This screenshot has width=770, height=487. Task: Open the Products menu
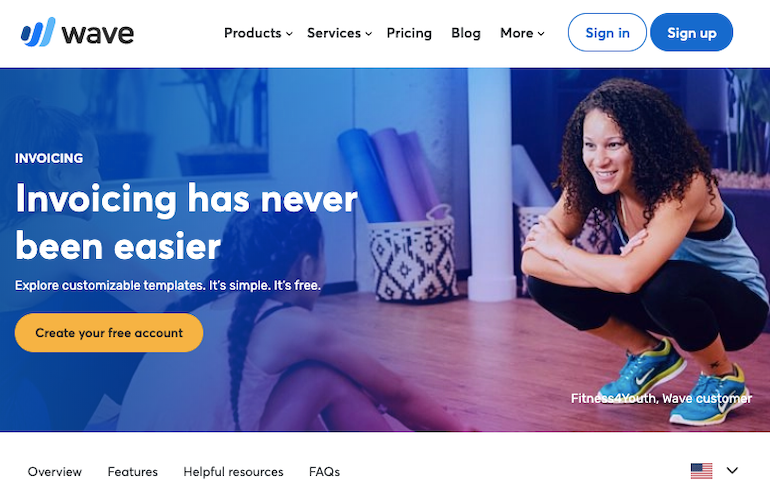(x=252, y=33)
